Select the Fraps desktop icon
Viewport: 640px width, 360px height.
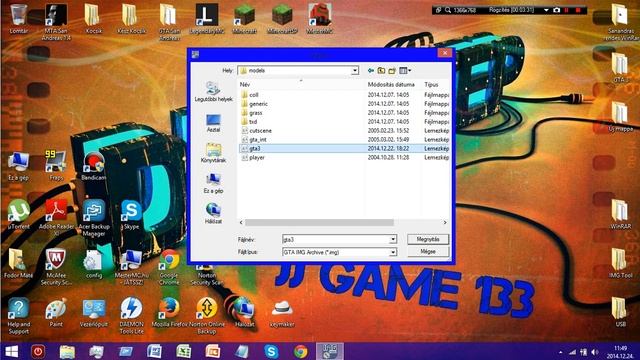pyautogui.click(x=56, y=165)
